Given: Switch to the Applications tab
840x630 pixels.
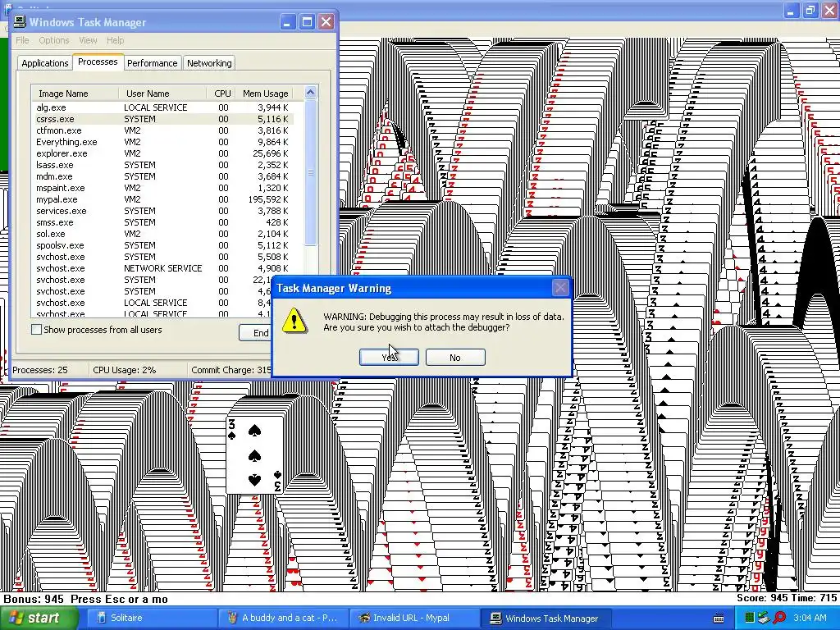Looking at the screenshot, I should tap(45, 63).
